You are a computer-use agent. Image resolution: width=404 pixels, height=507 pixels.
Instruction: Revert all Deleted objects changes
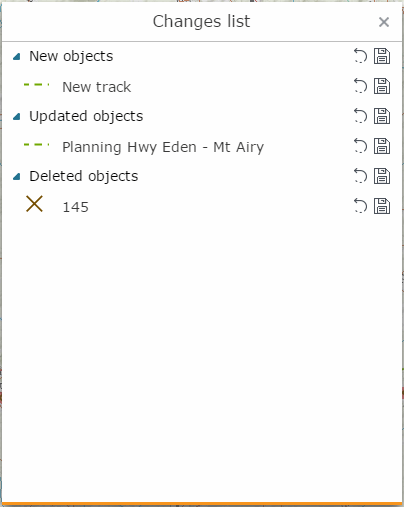[360, 176]
